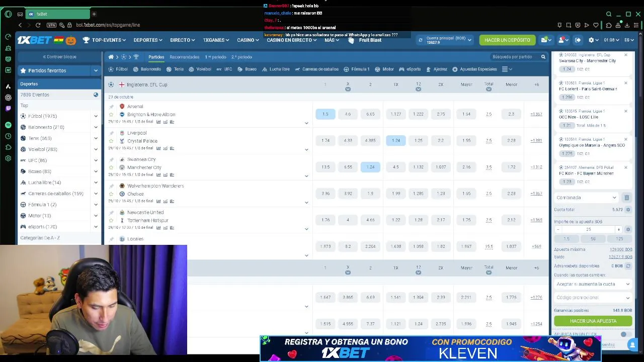Screen dimensions: 644x362
Task: Favorite the Newcastle United match star
Action: tap(111, 220)
